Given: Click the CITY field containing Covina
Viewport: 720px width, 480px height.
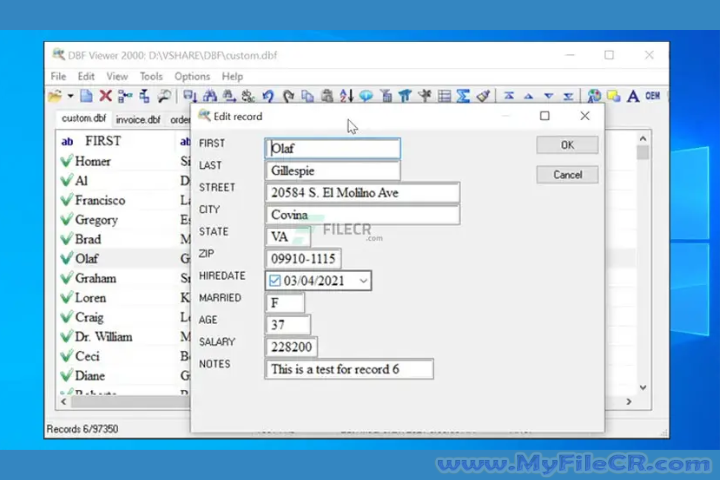Looking at the screenshot, I should [362, 215].
